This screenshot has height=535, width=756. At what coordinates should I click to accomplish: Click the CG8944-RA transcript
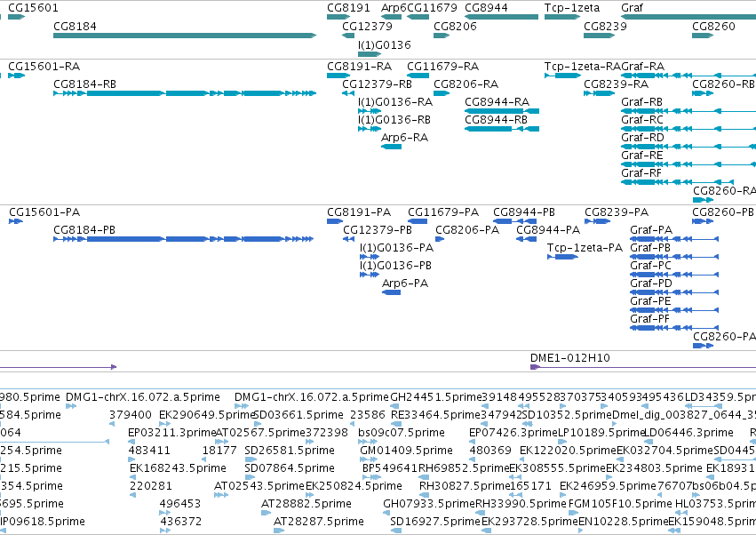[502, 111]
